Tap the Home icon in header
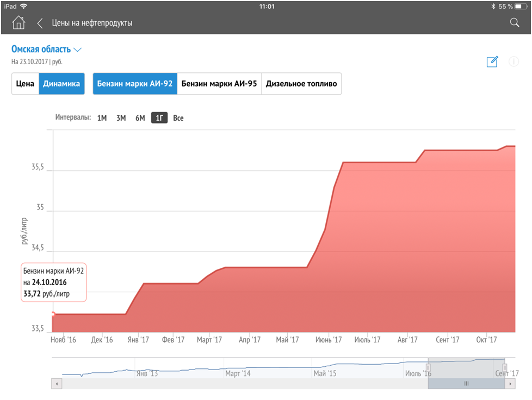The width and height of the screenshot is (532, 400). 18,23
